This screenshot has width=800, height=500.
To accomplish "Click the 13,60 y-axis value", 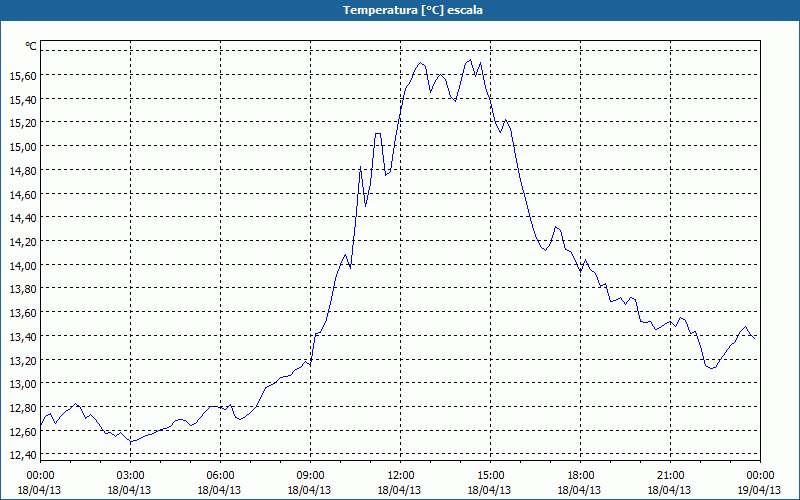I will click(x=23, y=313).
